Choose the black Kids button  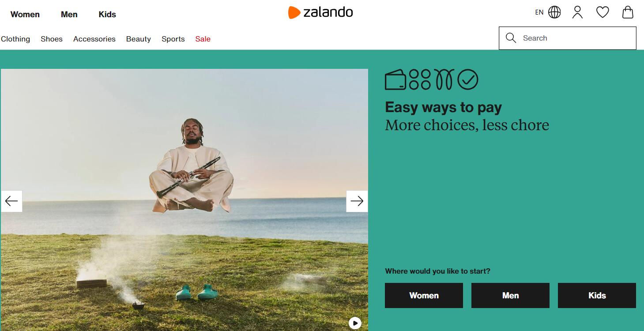tap(597, 296)
